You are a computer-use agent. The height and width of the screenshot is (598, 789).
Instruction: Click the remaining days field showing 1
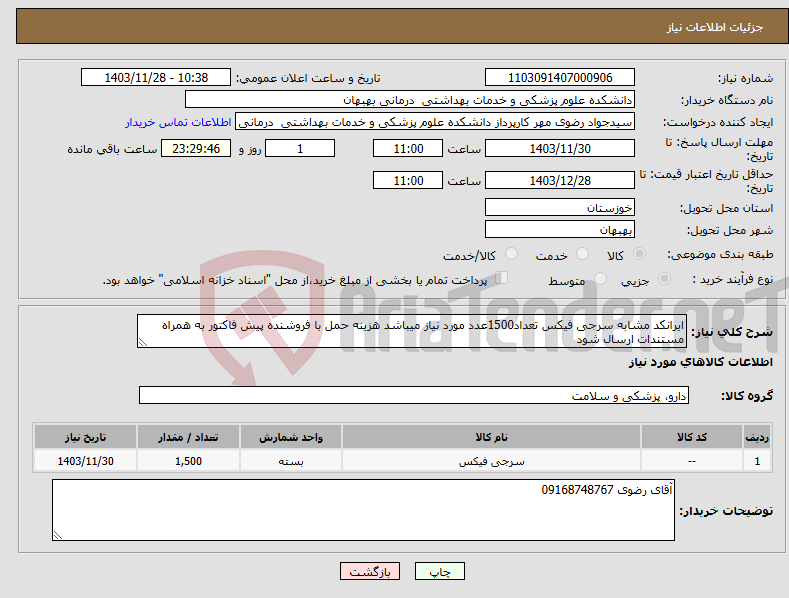(300, 148)
